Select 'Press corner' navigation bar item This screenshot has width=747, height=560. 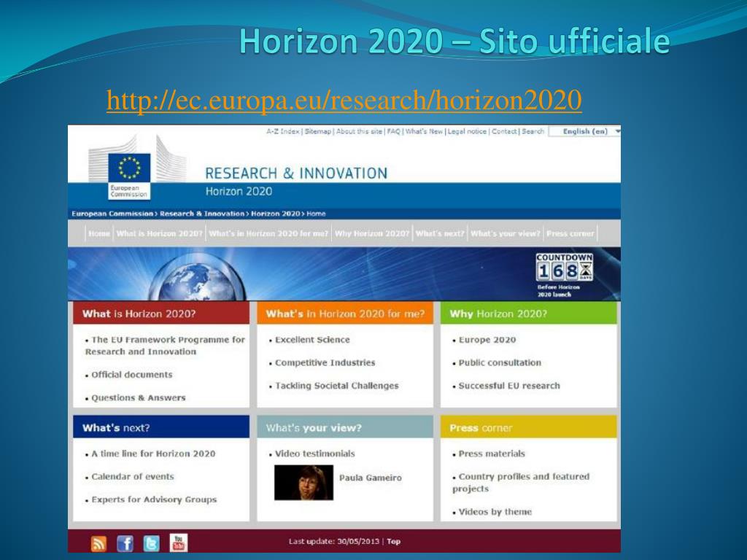click(x=570, y=233)
